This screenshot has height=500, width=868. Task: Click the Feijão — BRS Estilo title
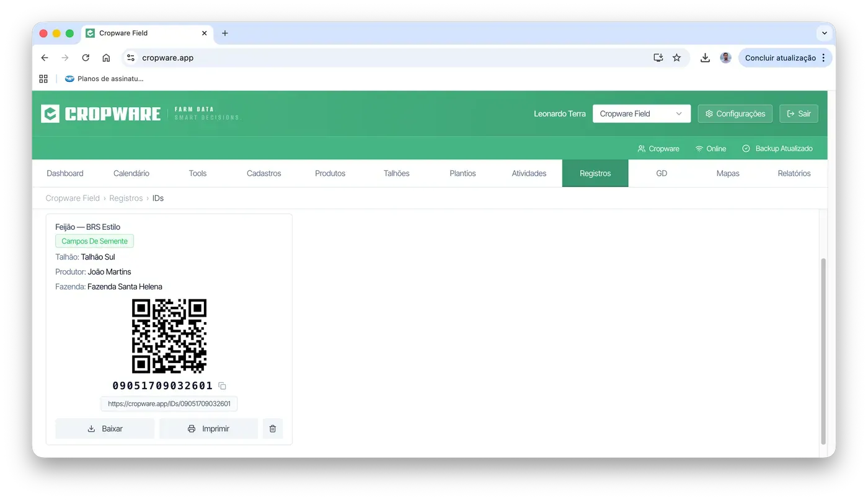click(x=88, y=227)
